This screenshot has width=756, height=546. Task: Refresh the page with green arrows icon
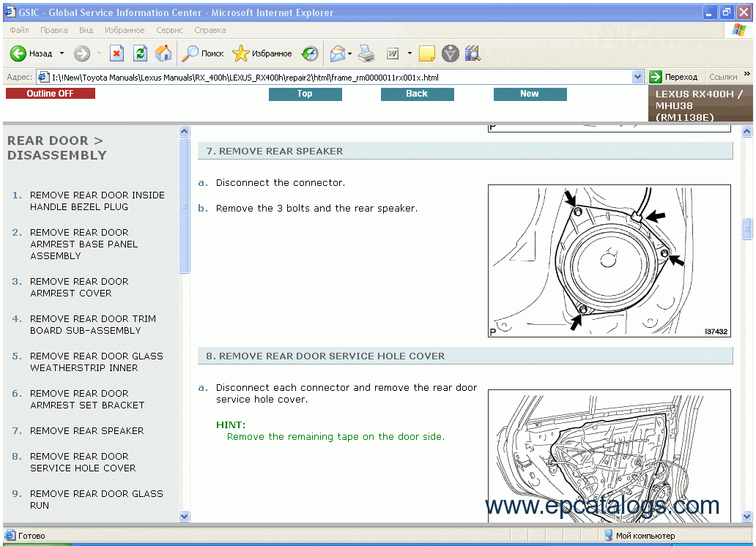pyautogui.click(x=141, y=53)
